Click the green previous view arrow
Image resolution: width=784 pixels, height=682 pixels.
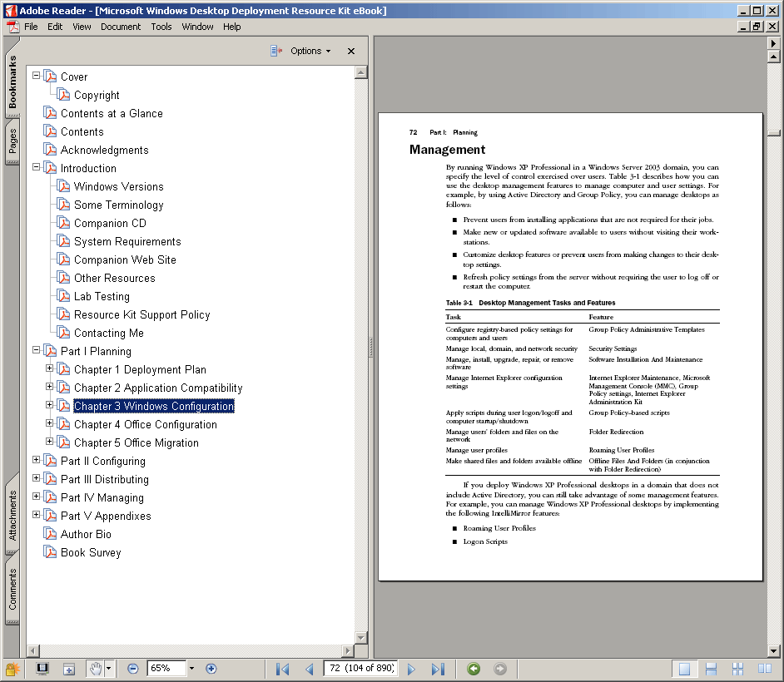(474, 669)
